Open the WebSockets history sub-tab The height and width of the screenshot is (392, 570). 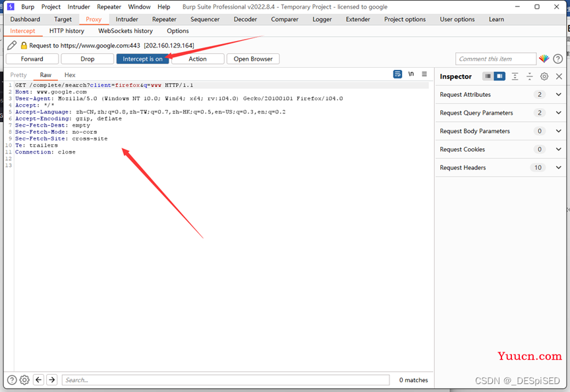[125, 31]
